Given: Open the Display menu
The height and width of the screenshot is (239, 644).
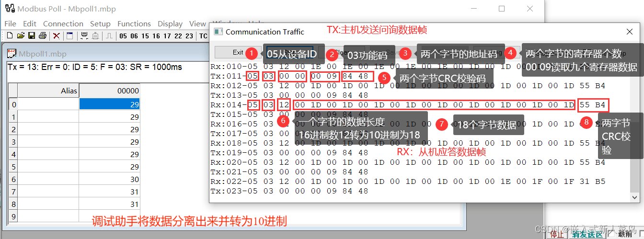Looking at the screenshot, I should pos(170,23).
